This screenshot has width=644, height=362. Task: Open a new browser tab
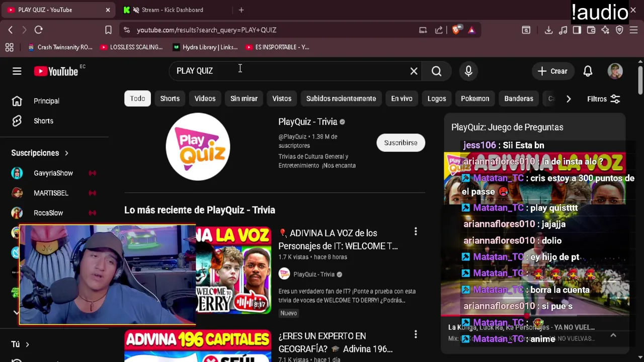(241, 10)
